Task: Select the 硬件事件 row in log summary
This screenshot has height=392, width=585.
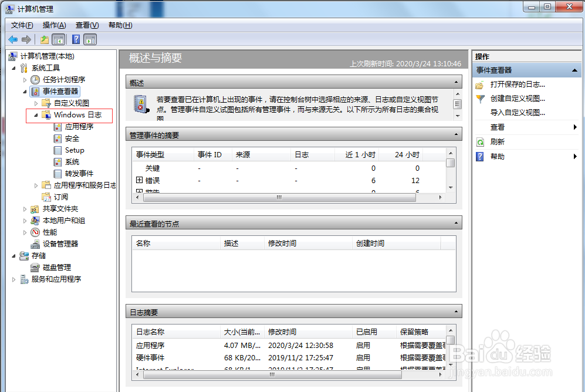Action: [x=289, y=358]
